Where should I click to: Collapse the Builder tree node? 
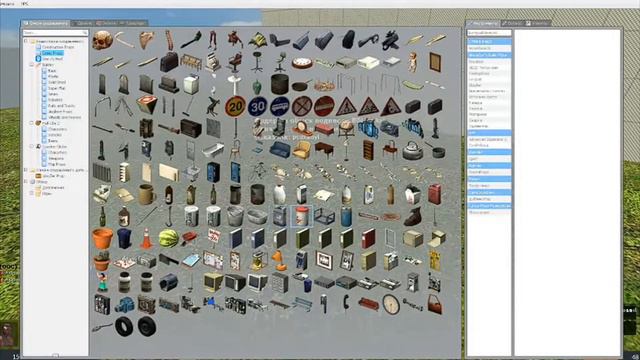[32, 64]
